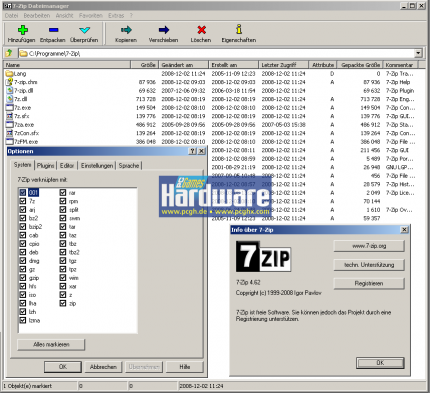This screenshot has height=393, width=430.
Task: Select the Lang folder name
Action: click(x=20, y=74)
